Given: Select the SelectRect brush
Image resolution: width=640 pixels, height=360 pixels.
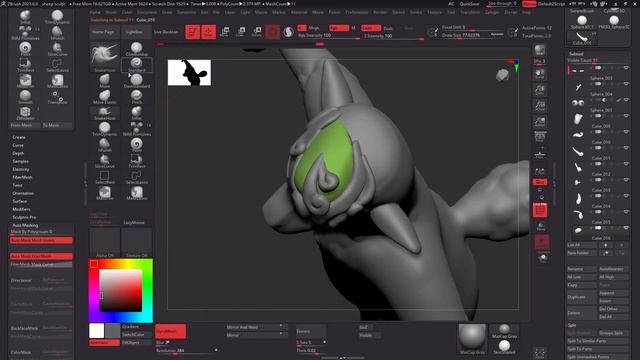Looking at the screenshot, I should pos(104,177).
